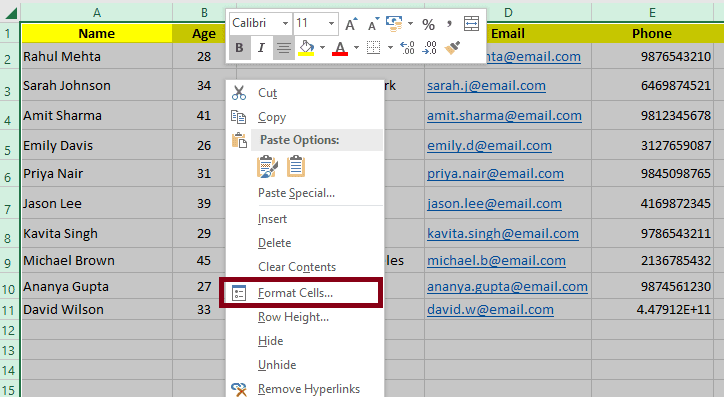The width and height of the screenshot is (724, 397).
Task: Click Decrease Font Size icon
Action: coord(373,24)
